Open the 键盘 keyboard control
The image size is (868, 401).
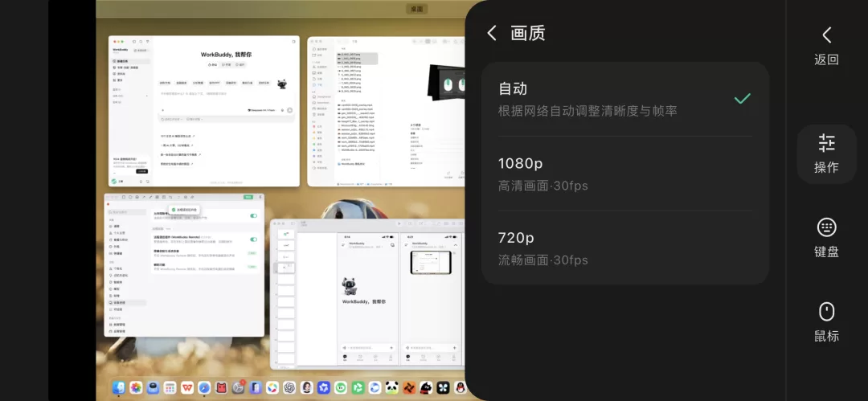pyautogui.click(x=826, y=238)
